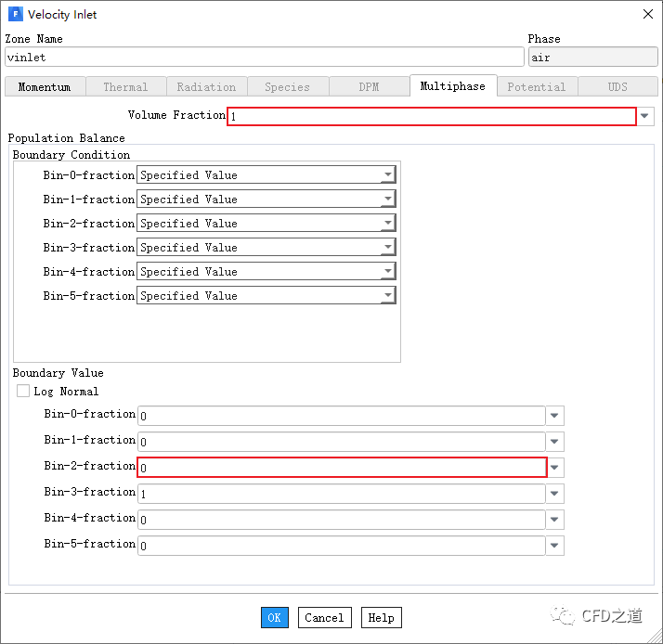Select the Multiphase tab

pyautogui.click(x=452, y=86)
